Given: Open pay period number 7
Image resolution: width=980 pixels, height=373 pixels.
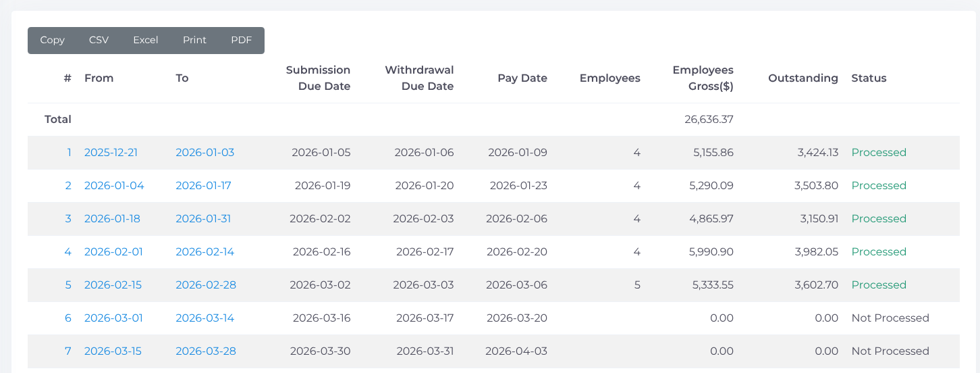Looking at the screenshot, I should (68, 351).
